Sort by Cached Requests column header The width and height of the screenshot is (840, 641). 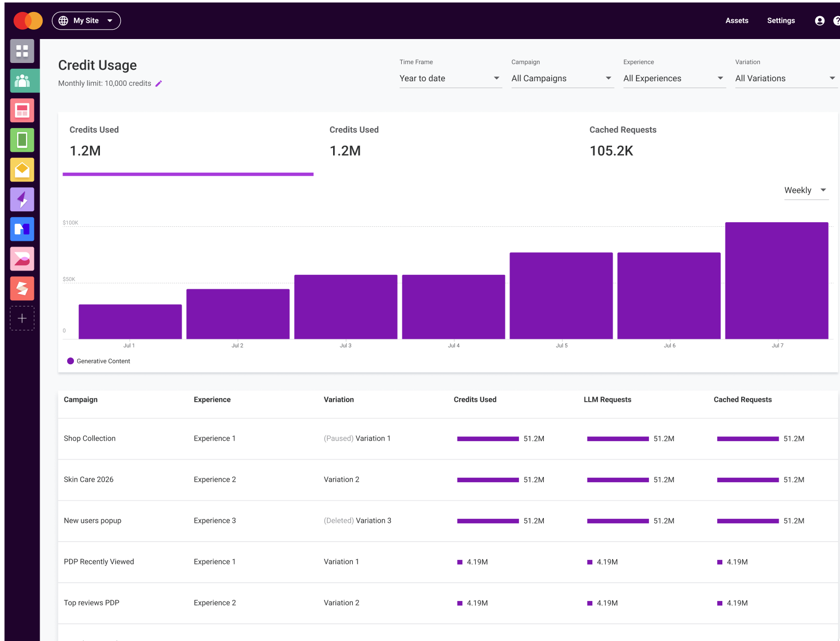pyautogui.click(x=743, y=400)
